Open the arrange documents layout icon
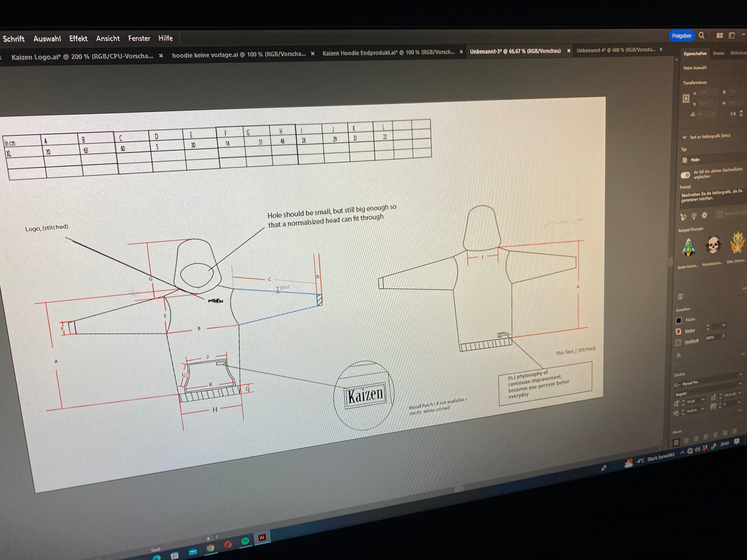Screen dimensions: 747x560 click(720, 35)
